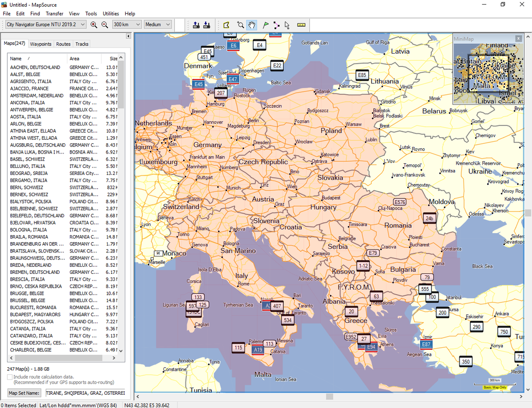The width and height of the screenshot is (532, 408).
Task: Select BASEL, SCHWEIZ map row
Action: (63, 159)
